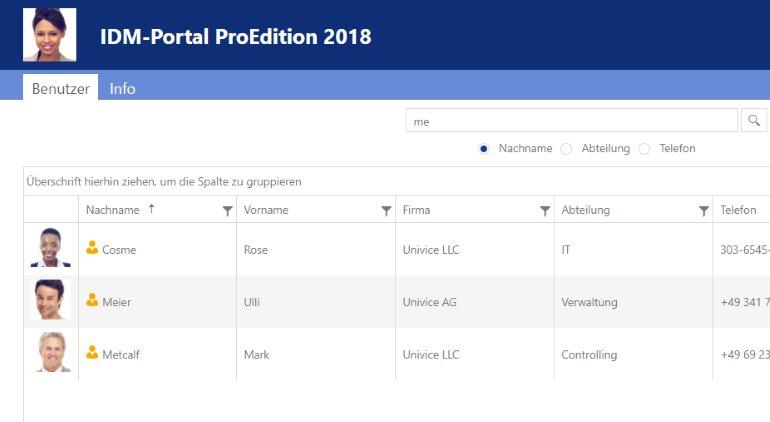Click the user icon beside Meier
Viewport: 770px width, 422px height.
pyautogui.click(x=92, y=300)
